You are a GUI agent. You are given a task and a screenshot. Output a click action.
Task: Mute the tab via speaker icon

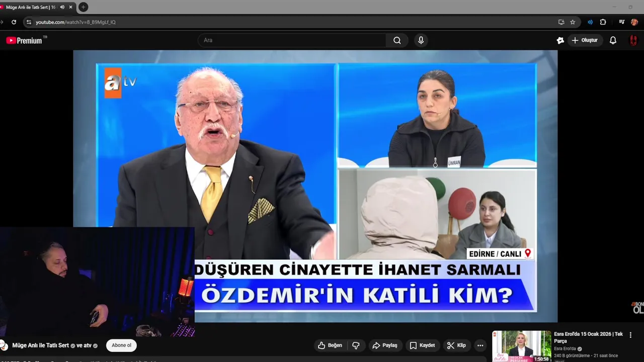(x=62, y=7)
